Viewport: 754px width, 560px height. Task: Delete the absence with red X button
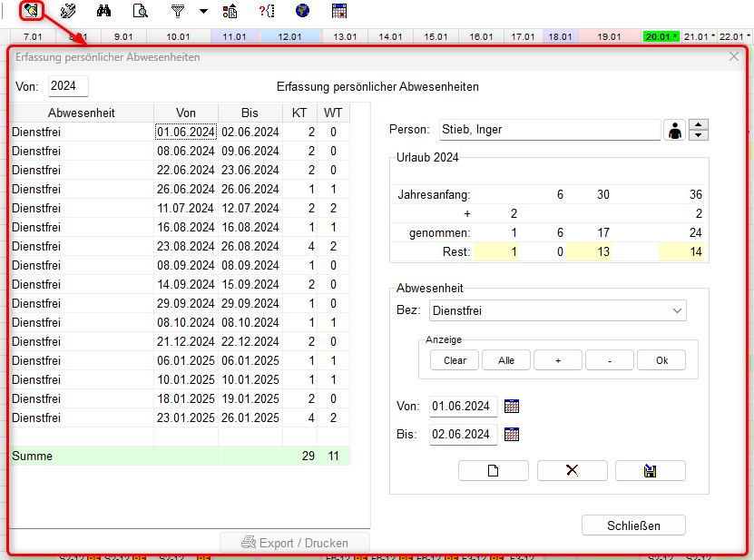pos(572,470)
